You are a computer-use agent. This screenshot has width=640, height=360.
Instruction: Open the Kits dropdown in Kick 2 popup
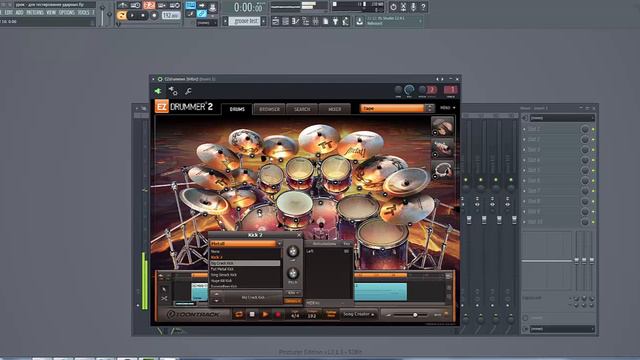(x=293, y=293)
